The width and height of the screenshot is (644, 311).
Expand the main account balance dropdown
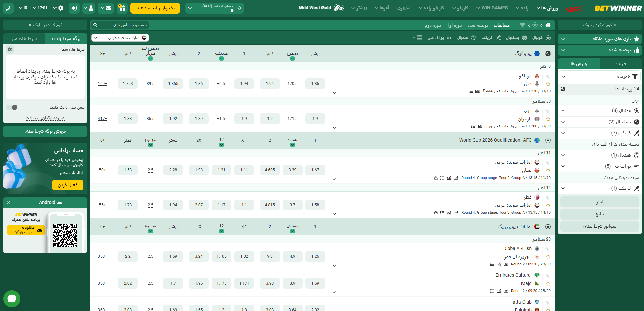190,8
